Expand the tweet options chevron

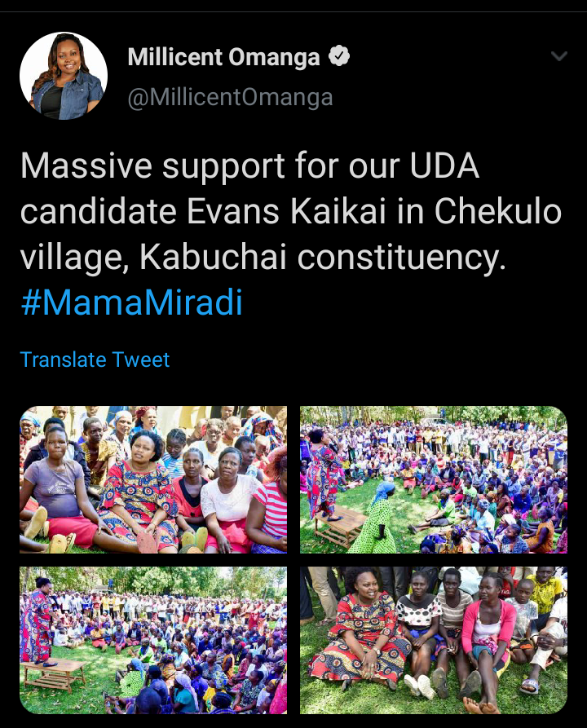558,56
